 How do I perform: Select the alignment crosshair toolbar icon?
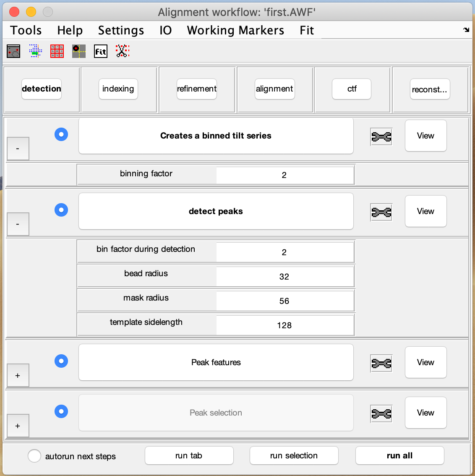pos(79,51)
